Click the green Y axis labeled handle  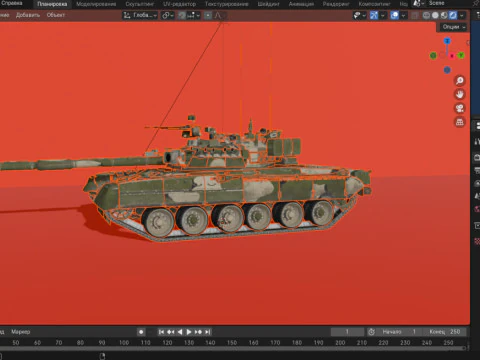(461, 55)
